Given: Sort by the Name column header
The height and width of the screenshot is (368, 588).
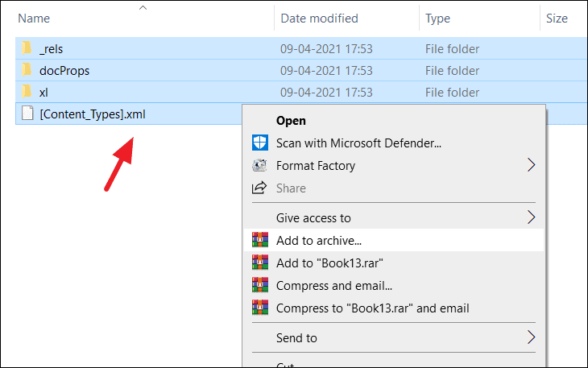Looking at the screenshot, I should (34, 19).
